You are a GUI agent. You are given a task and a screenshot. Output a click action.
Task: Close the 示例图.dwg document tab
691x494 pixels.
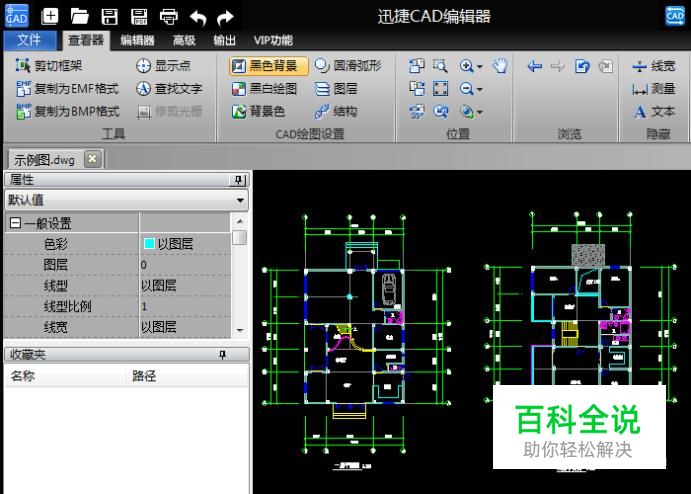pos(93,159)
